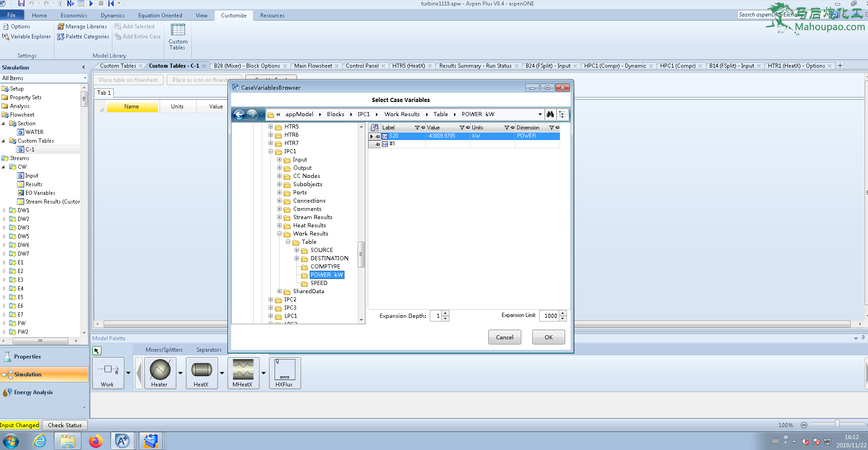This screenshot has height=450, width=868.
Task: Switch to Mixers/Splitters palette tab
Action: pos(164,350)
